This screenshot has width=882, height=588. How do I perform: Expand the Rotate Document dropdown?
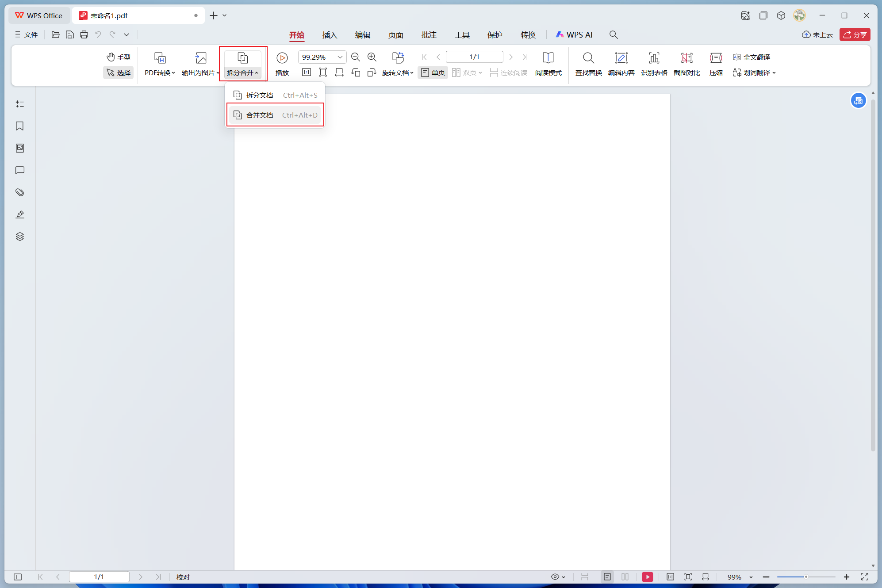(397, 73)
